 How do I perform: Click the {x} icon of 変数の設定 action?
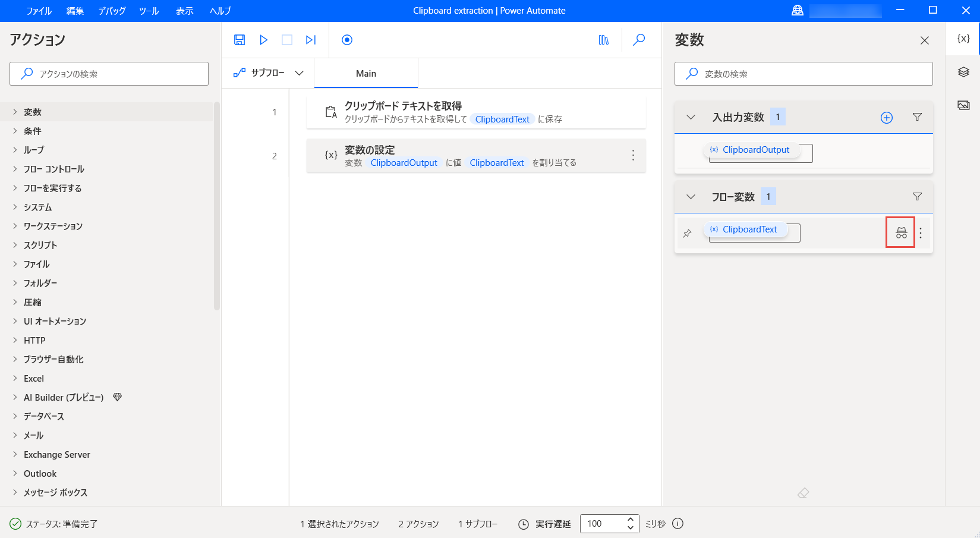[x=331, y=155]
